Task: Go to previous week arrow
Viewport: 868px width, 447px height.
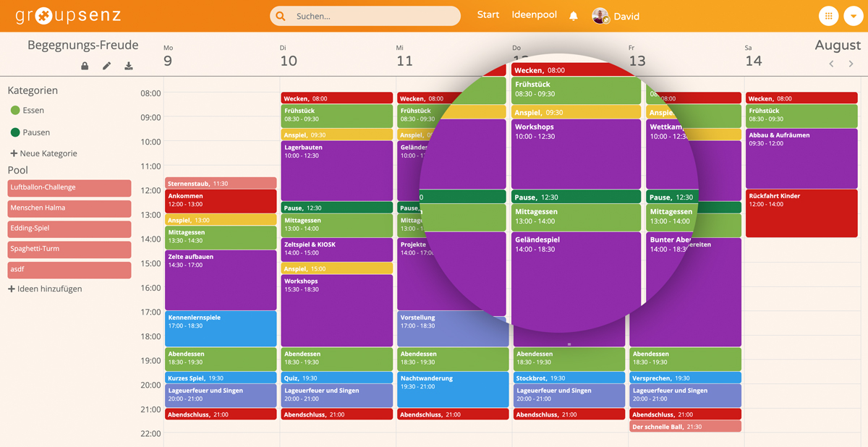Action: point(831,64)
